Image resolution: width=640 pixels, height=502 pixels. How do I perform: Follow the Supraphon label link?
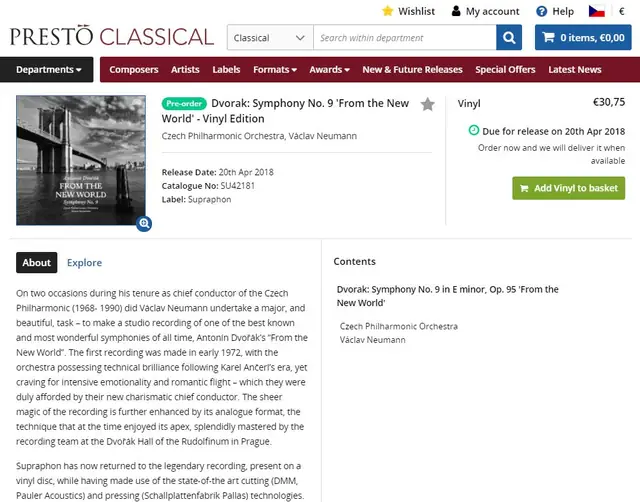209,200
